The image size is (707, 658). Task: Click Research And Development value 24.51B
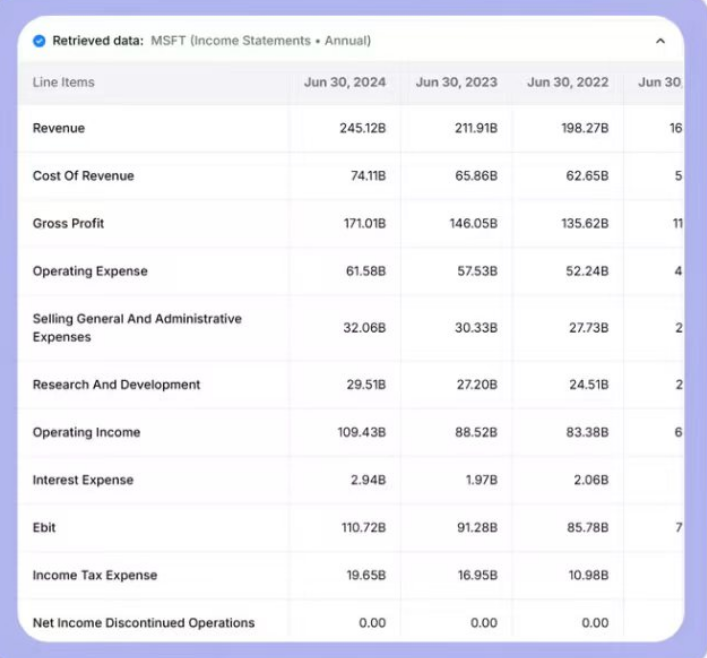588,385
